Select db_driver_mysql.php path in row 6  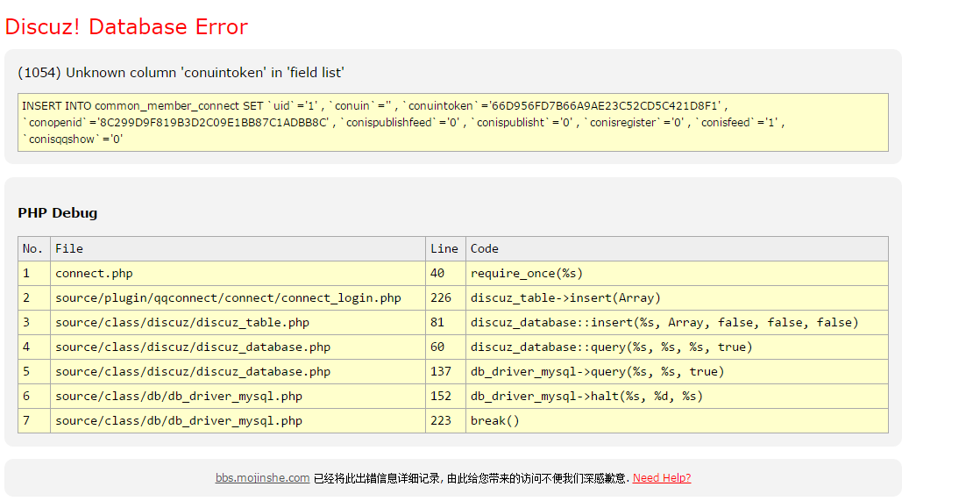point(238,396)
